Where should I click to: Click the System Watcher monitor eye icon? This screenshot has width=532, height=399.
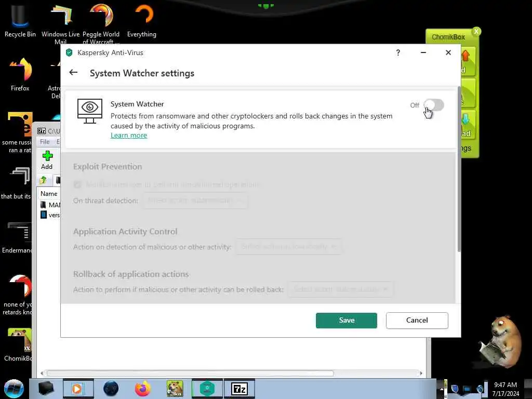point(89,111)
